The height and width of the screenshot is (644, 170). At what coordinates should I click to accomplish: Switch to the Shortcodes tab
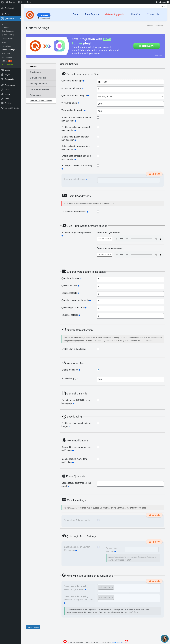41,72
